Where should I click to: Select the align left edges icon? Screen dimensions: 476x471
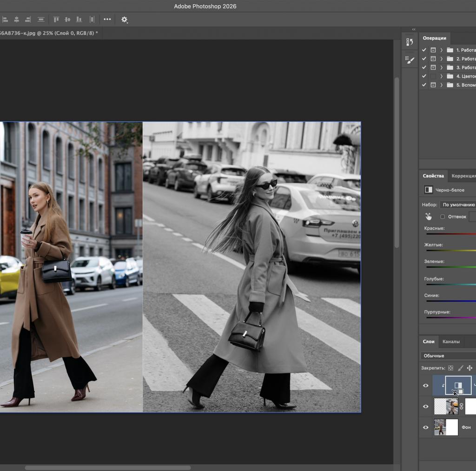coord(6,20)
